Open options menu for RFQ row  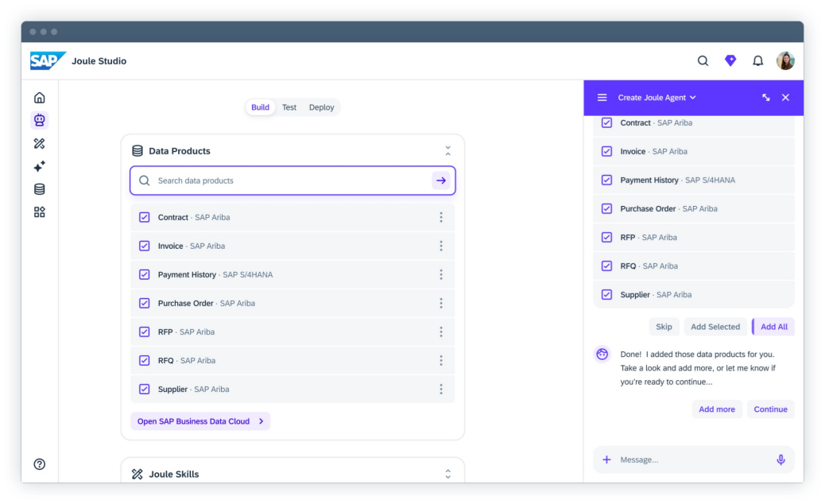441,360
